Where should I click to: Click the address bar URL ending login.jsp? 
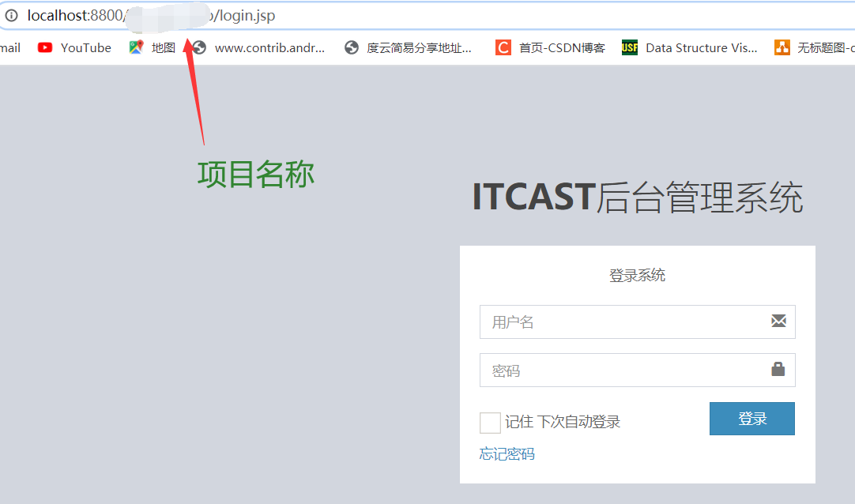[x=152, y=16]
